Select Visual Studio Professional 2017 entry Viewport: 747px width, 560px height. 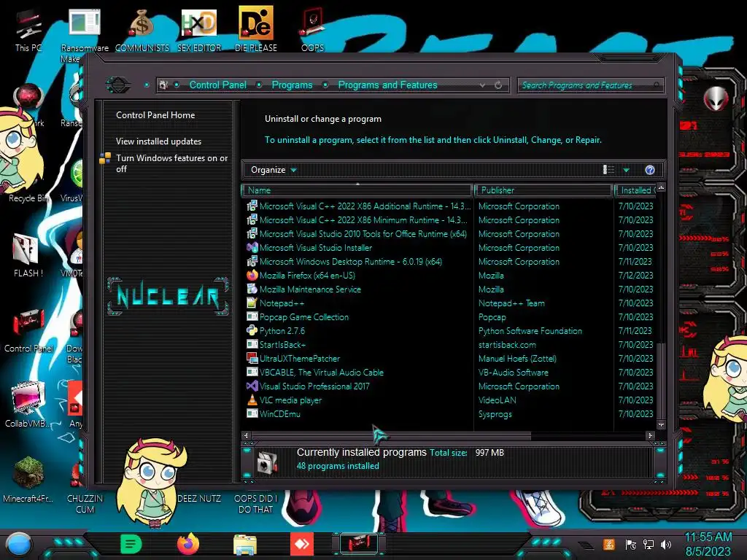[x=357, y=386]
